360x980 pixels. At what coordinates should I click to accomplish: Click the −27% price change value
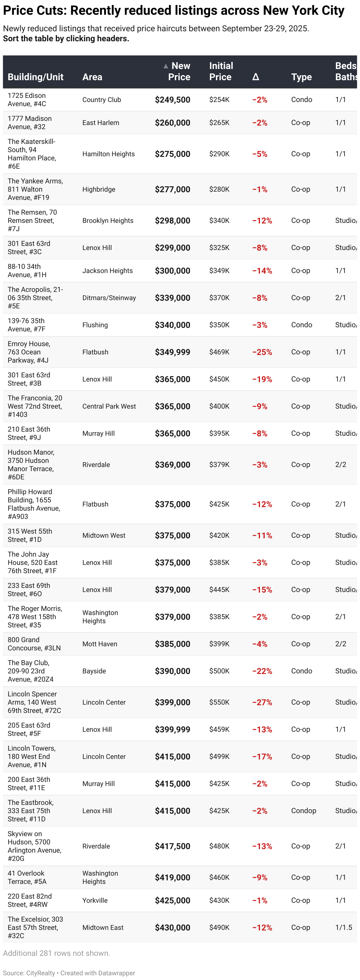click(262, 702)
